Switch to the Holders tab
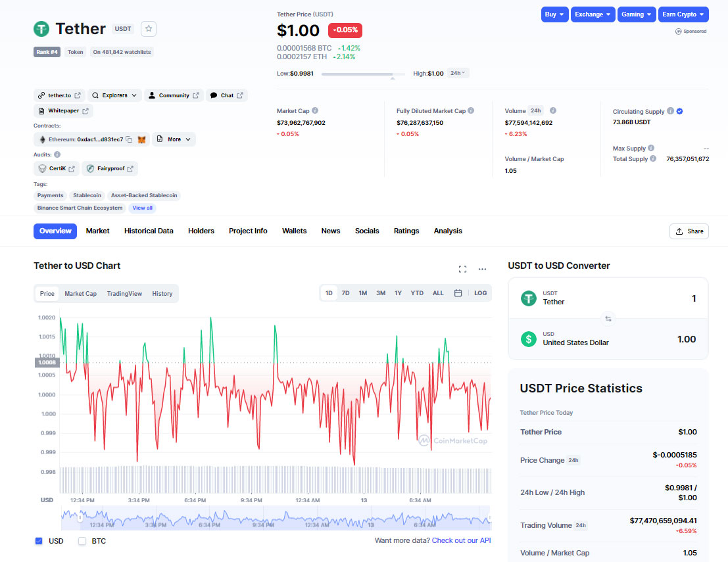The width and height of the screenshot is (728, 562). 201,231
